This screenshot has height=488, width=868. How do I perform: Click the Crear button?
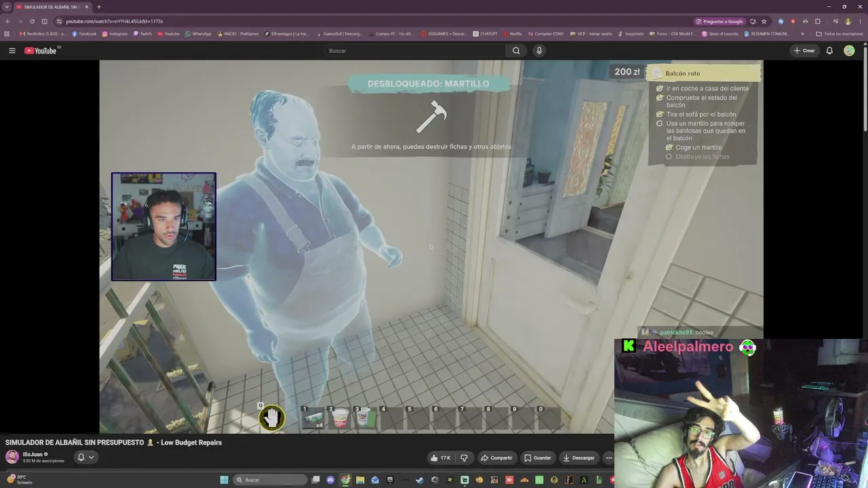[x=804, y=51]
